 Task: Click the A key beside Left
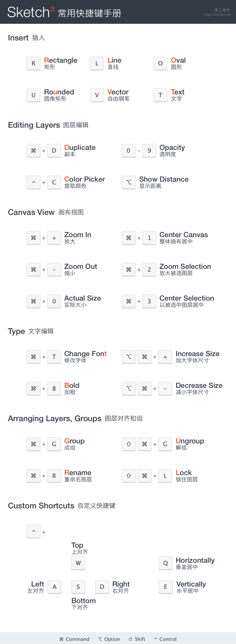(x=55, y=587)
